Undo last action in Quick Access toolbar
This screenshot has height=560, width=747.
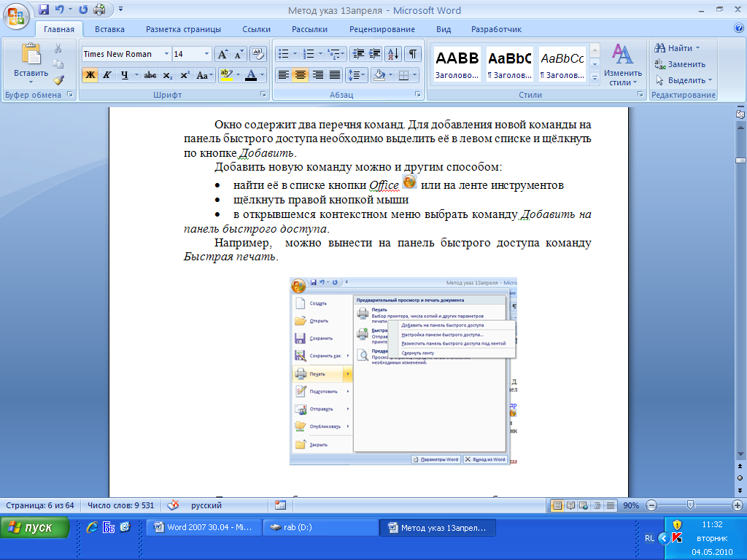pyautogui.click(x=59, y=9)
